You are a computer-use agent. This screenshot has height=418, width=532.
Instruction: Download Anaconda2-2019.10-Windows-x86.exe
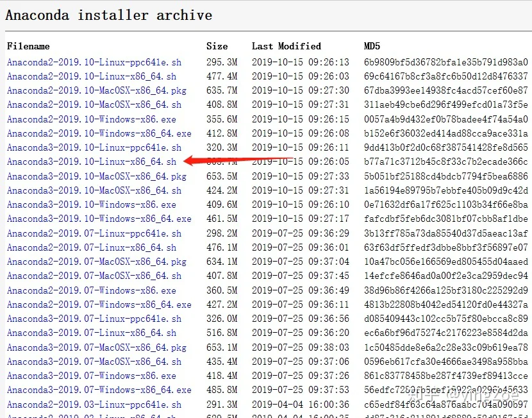92,119
